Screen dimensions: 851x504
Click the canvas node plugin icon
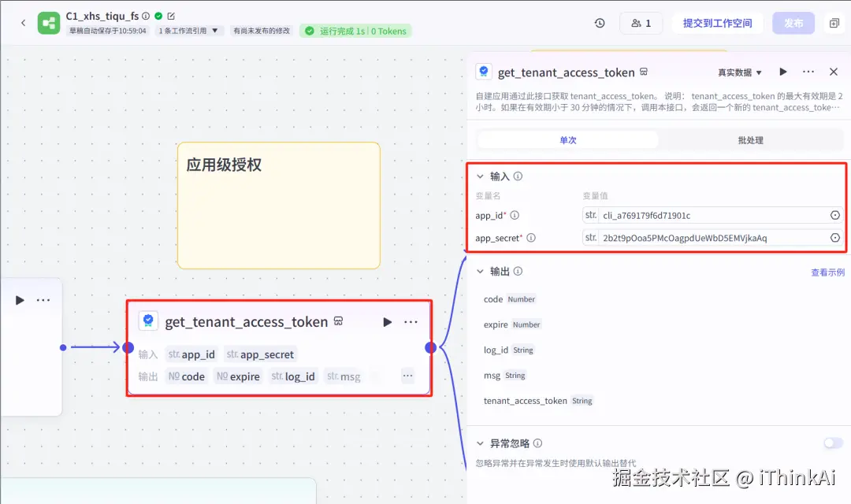[x=148, y=321]
